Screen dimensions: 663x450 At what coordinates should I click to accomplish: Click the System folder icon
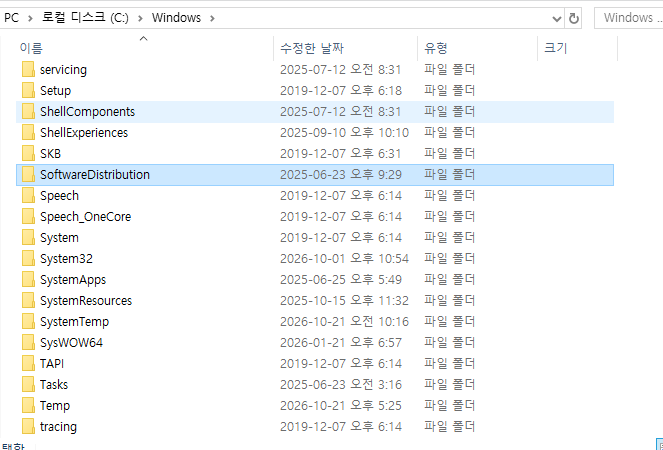(x=28, y=238)
